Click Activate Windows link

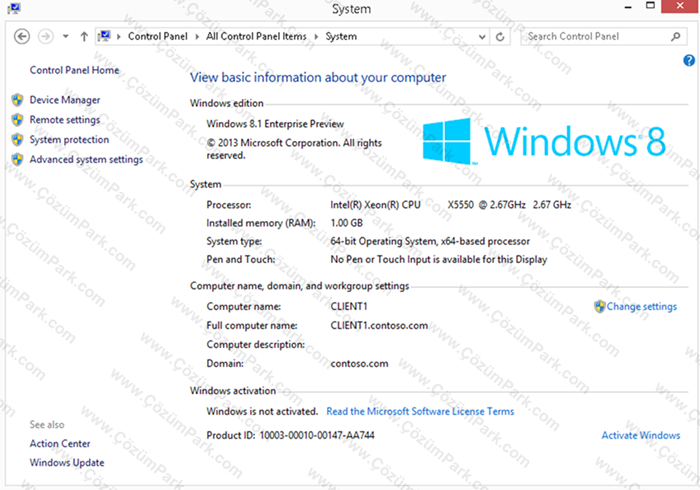tap(641, 435)
